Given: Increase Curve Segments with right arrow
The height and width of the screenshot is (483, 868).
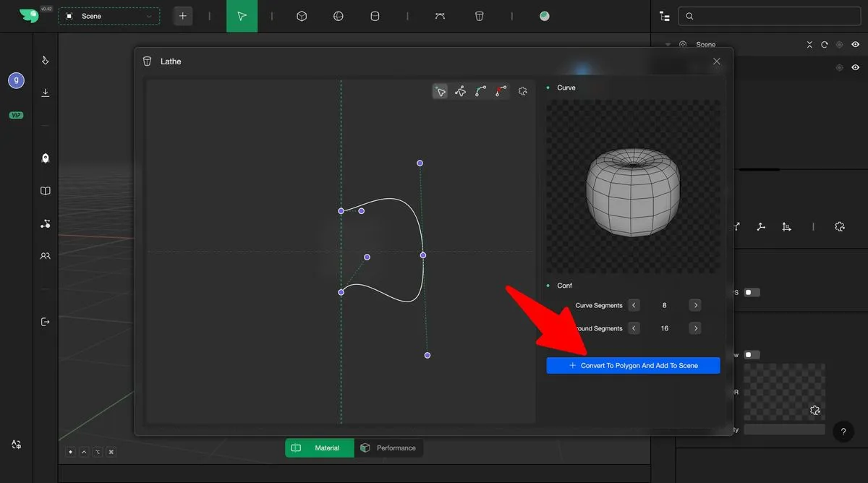Looking at the screenshot, I should (x=695, y=306).
